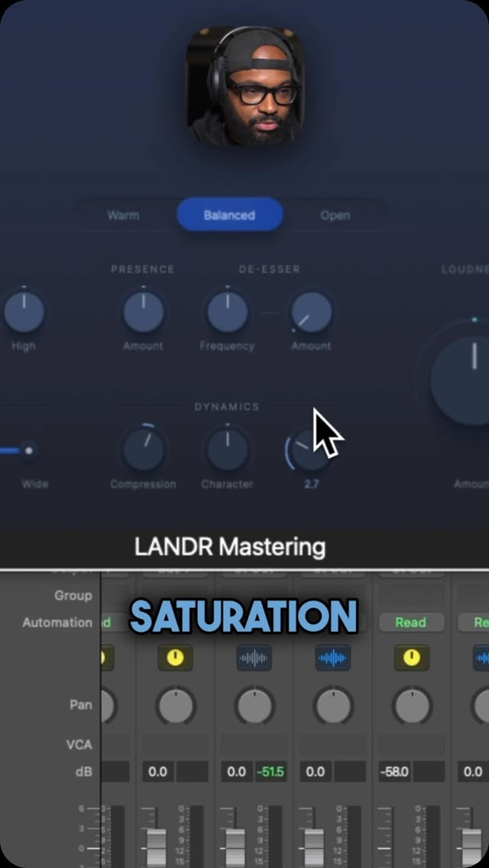The image size is (489, 868).
Task: Click the LANDR Mastering title caption
Action: [230, 547]
